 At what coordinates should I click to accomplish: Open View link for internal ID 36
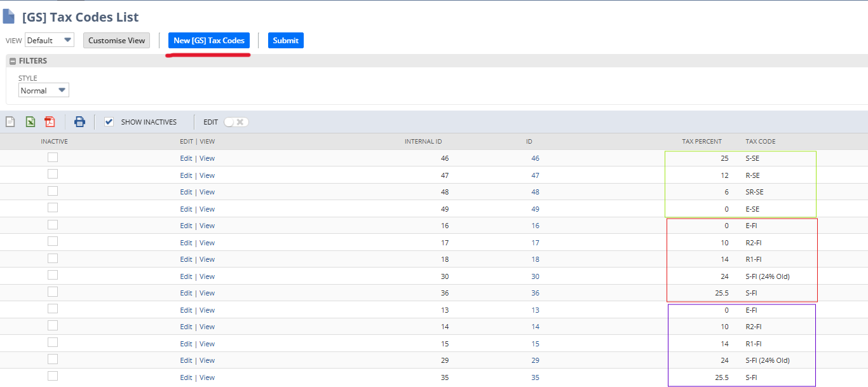point(207,293)
